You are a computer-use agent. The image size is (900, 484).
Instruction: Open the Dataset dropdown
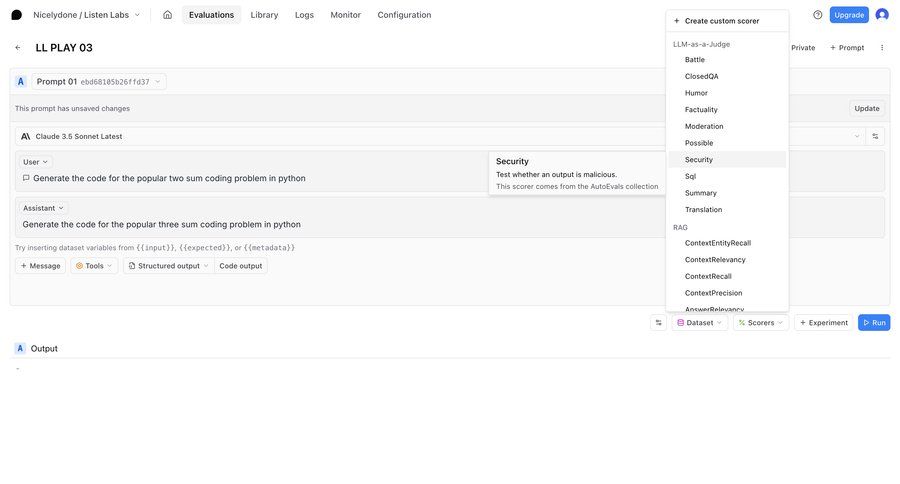pyautogui.click(x=700, y=323)
